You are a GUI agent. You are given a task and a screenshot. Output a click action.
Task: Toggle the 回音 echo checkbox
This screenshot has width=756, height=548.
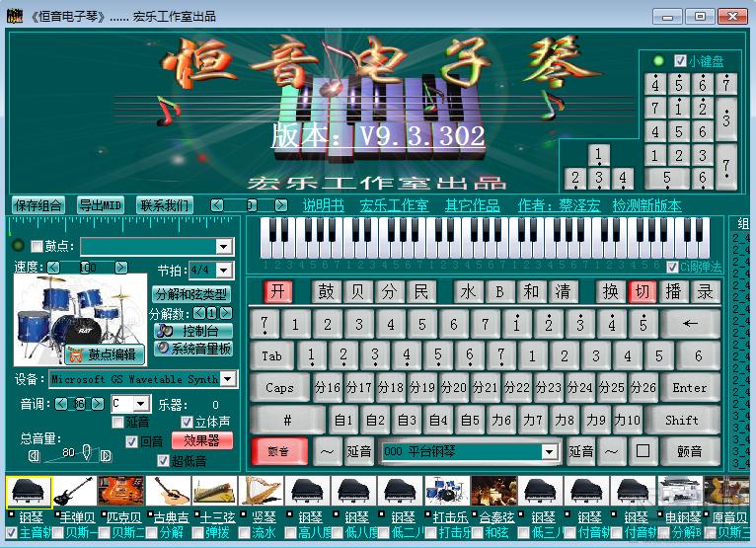point(131,441)
